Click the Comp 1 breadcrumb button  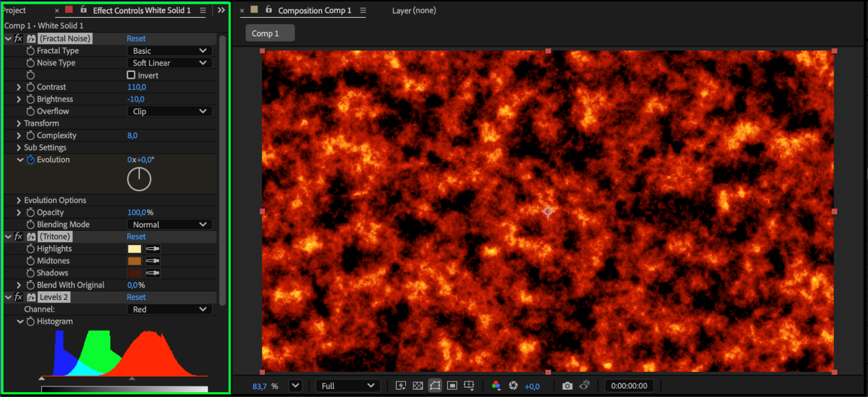(270, 33)
